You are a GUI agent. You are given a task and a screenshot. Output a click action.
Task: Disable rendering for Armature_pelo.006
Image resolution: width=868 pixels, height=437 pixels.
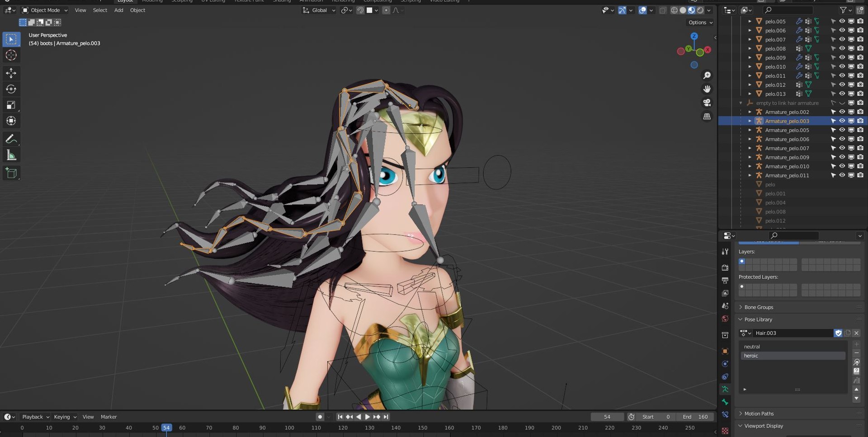click(860, 139)
